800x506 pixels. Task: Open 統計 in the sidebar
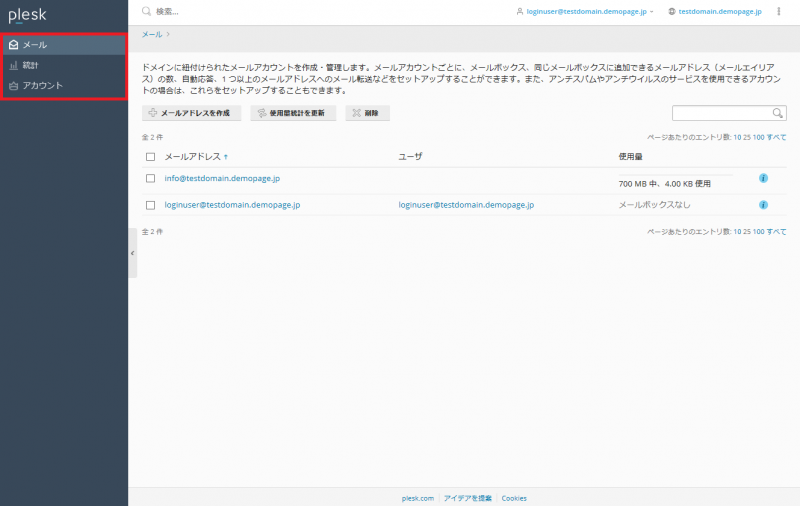pos(31,65)
